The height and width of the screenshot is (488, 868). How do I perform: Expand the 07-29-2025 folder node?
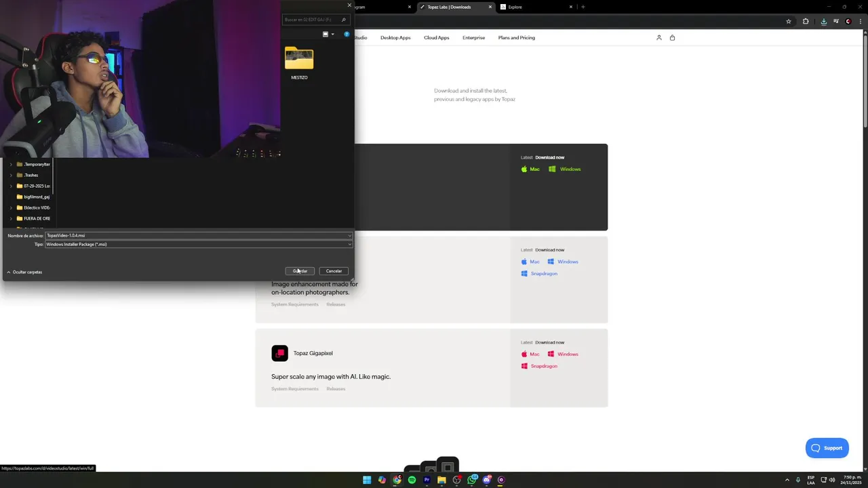pos(11,186)
